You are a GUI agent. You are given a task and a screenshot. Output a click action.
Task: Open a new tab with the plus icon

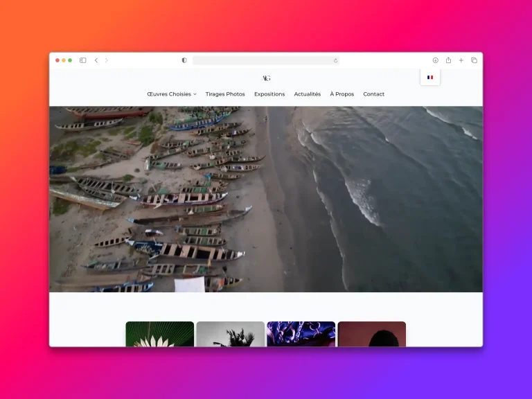coord(461,60)
